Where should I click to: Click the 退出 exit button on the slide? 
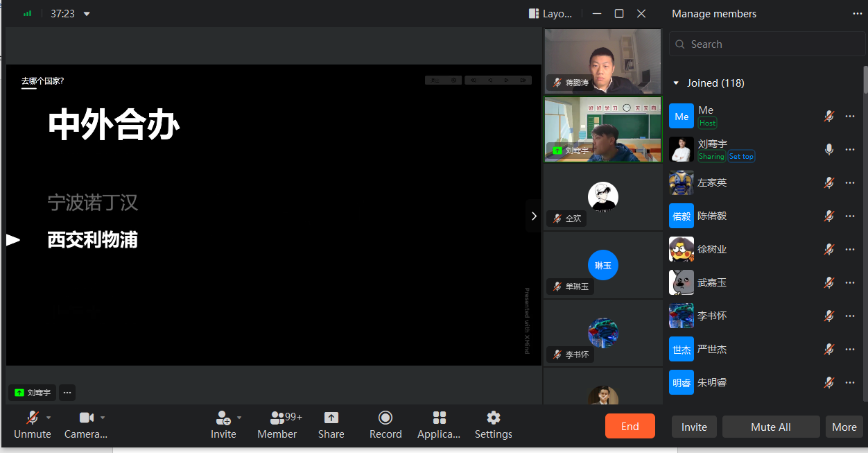(435, 80)
